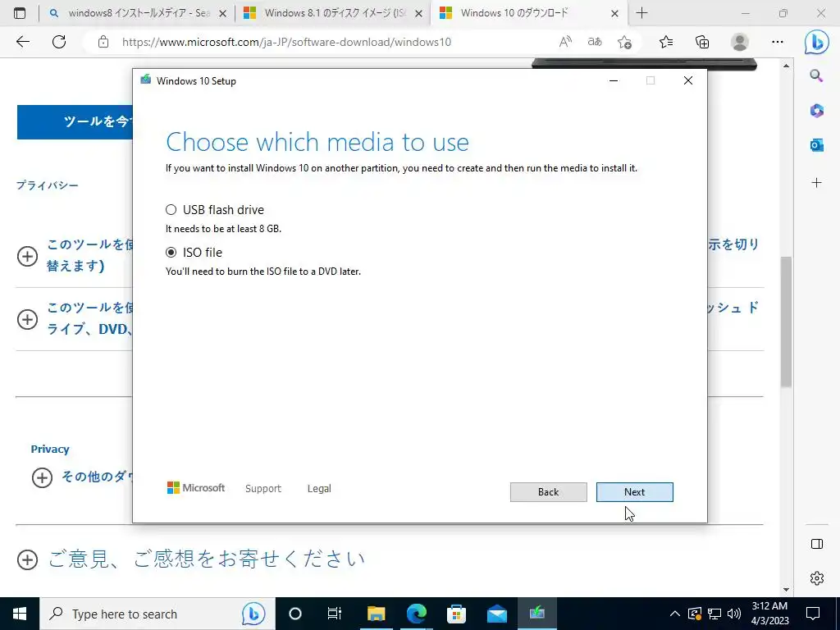Open the Legal link in Setup
Screen dimensions: 840x630
319,489
